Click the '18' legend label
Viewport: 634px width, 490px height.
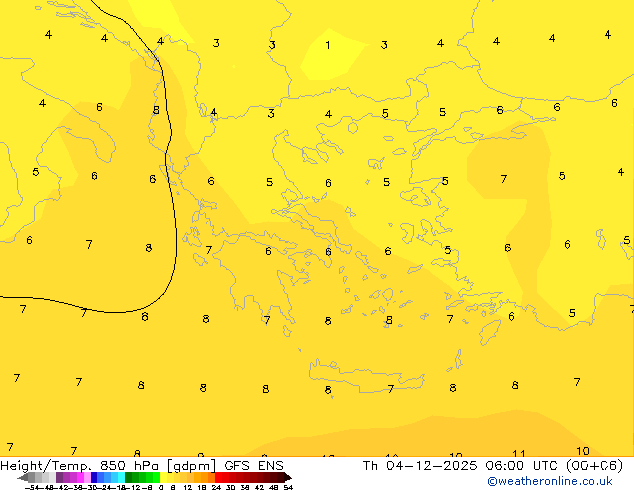pyautogui.click(x=201, y=487)
